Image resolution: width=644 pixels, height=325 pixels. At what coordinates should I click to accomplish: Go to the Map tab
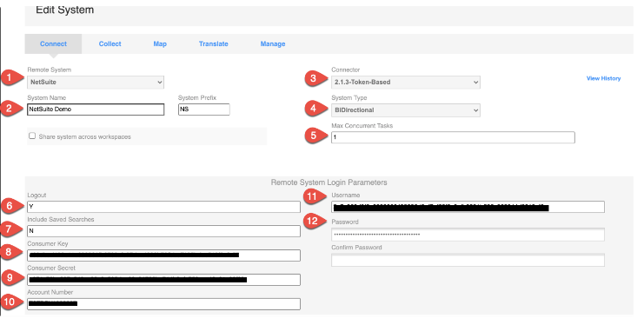(160, 44)
